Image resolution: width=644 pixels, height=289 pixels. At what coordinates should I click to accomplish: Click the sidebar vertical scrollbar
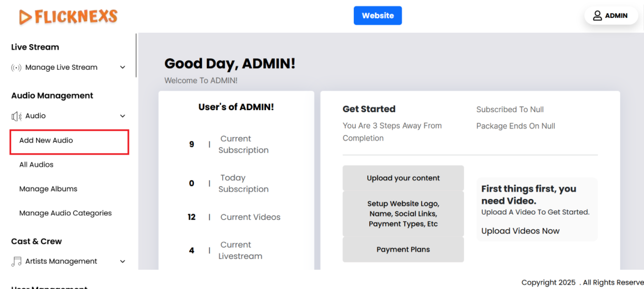coord(137,55)
